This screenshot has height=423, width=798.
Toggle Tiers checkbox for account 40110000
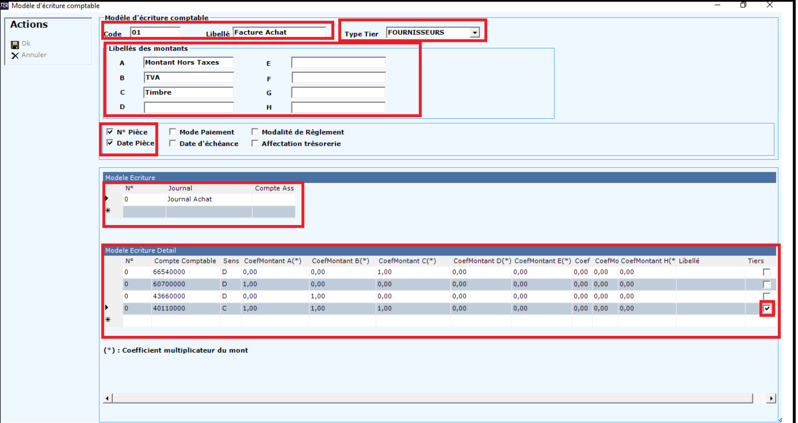(766, 309)
